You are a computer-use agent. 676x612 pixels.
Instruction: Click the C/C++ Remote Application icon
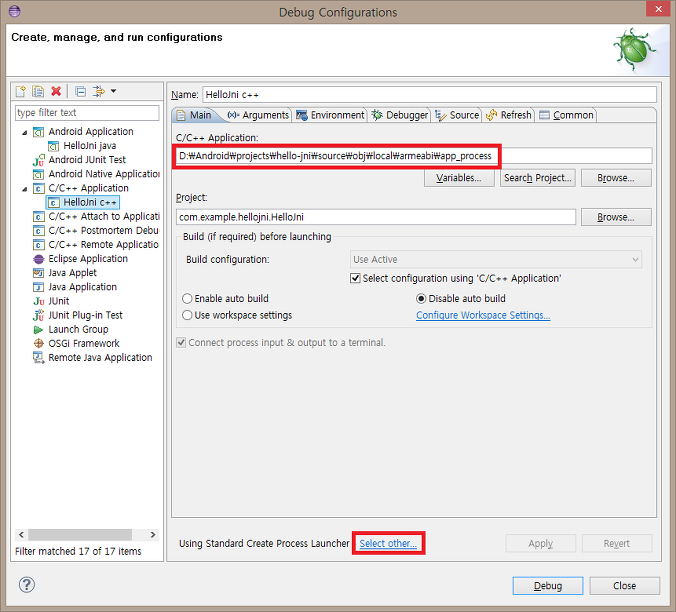pyautogui.click(x=39, y=245)
